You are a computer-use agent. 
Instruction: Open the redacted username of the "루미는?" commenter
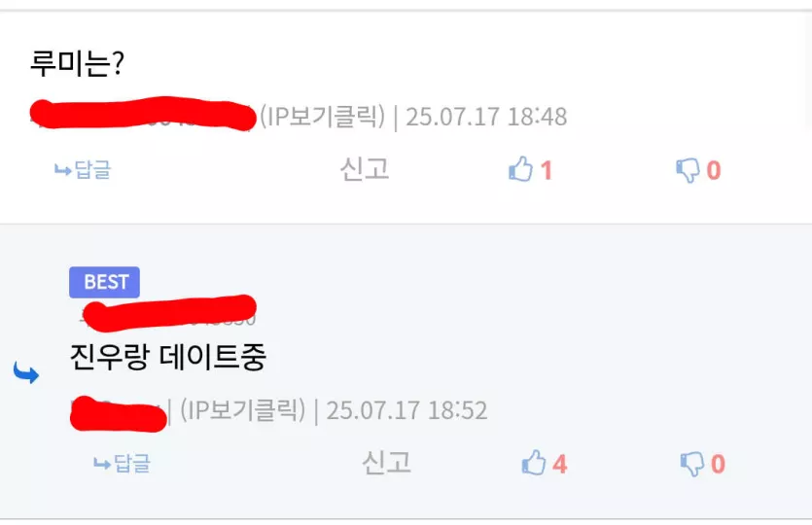pos(143,114)
